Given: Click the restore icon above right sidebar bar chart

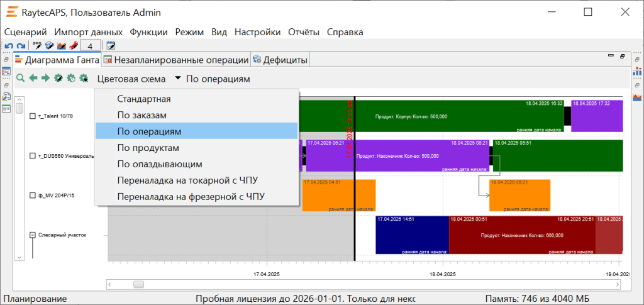Looking at the screenshot, I should coord(638,60).
